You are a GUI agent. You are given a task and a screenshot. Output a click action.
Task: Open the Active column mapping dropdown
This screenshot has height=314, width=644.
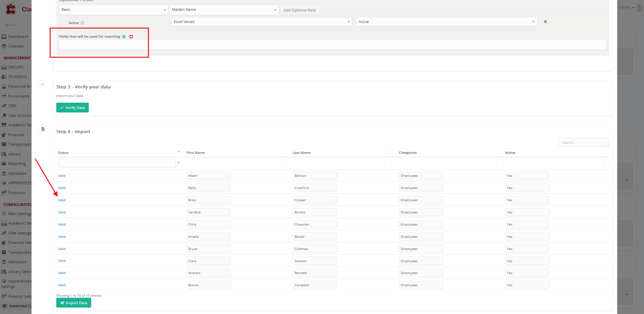(x=446, y=22)
